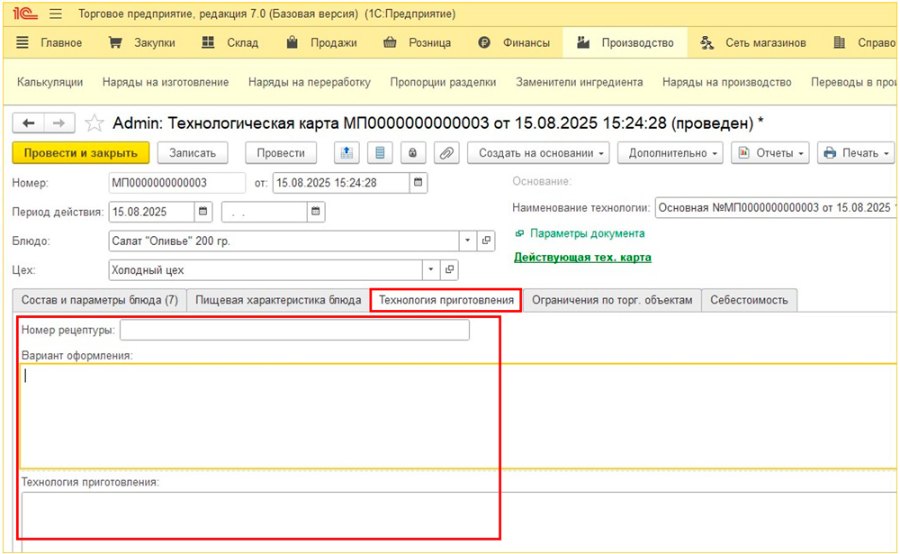
Task: Open the Цех item card icon
Action: pos(449,270)
